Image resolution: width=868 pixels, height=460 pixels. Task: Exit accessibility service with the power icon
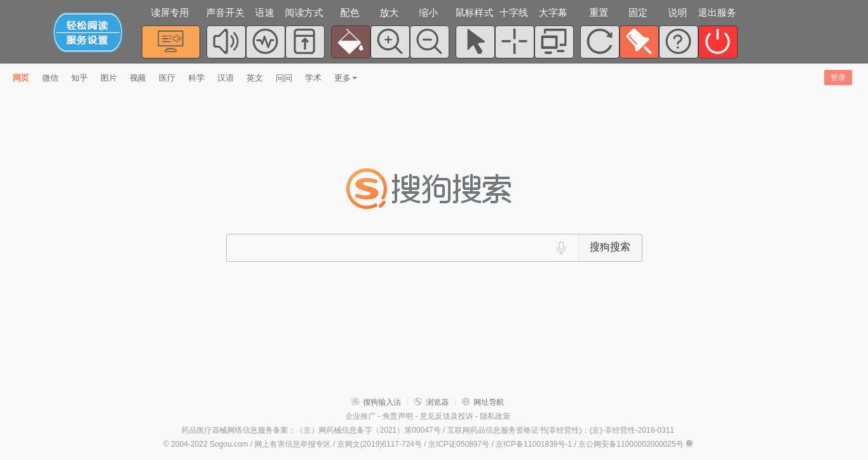[x=718, y=42]
